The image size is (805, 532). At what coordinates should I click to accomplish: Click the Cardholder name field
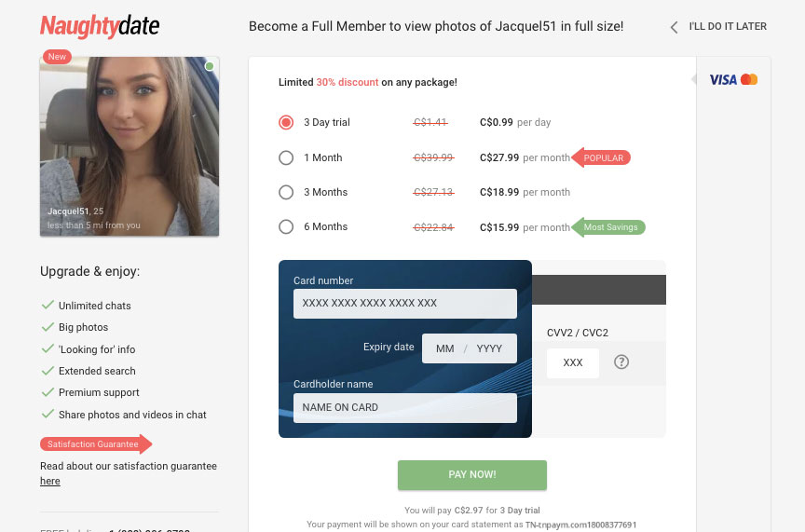pos(405,408)
